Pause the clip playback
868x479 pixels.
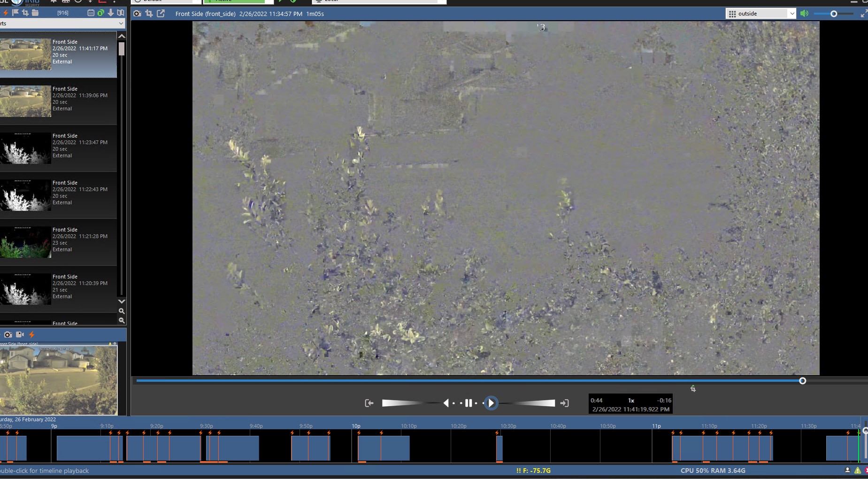[468, 403]
